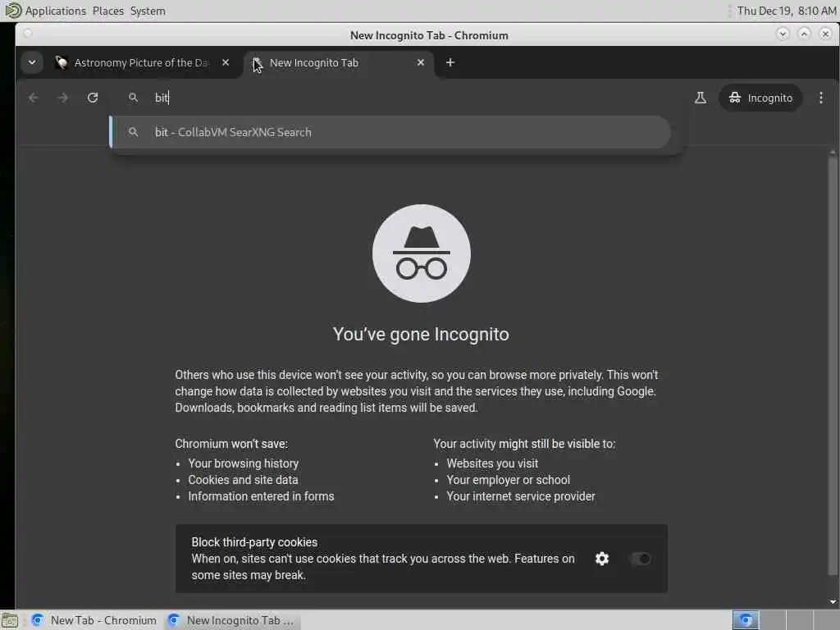Maximize the Chromium window
Image resolution: width=840 pixels, height=630 pixels.
point(804,34)
